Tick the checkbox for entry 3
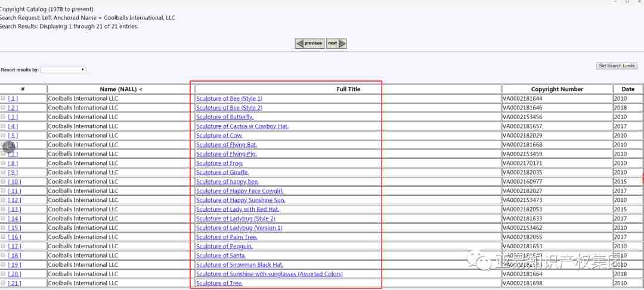Viewport: 644px width, 290px height. point(3,117)
